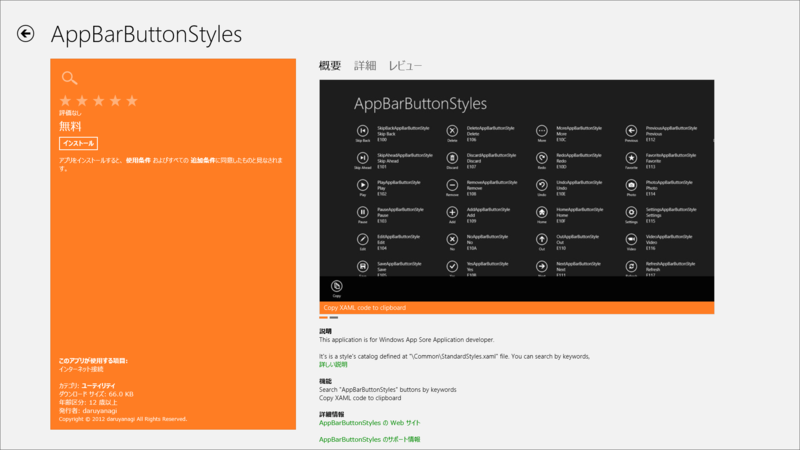Screen dimensions: 800x450
Task: Click the Save disk icon in preview
Action: click(x=362, y=266)
